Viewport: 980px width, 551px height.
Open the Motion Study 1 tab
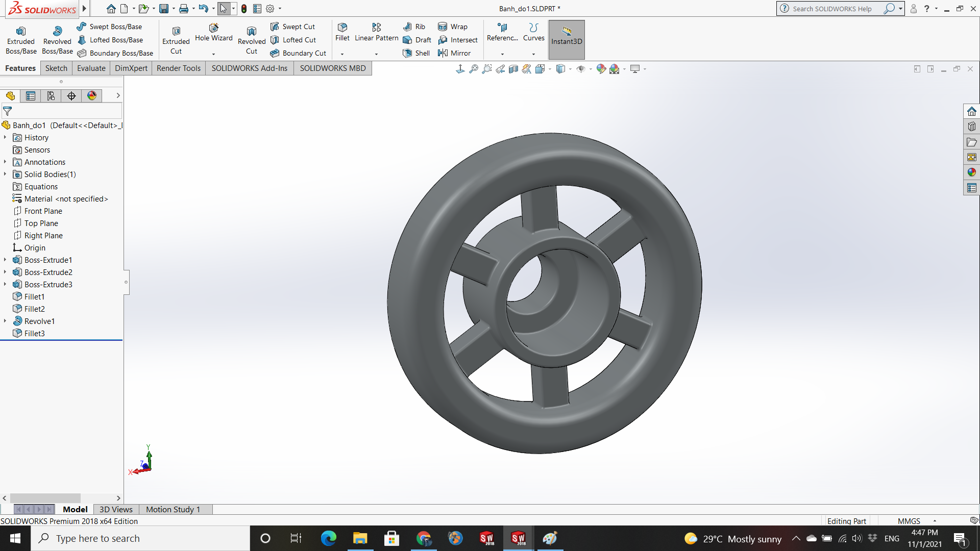tap(173, 509)
